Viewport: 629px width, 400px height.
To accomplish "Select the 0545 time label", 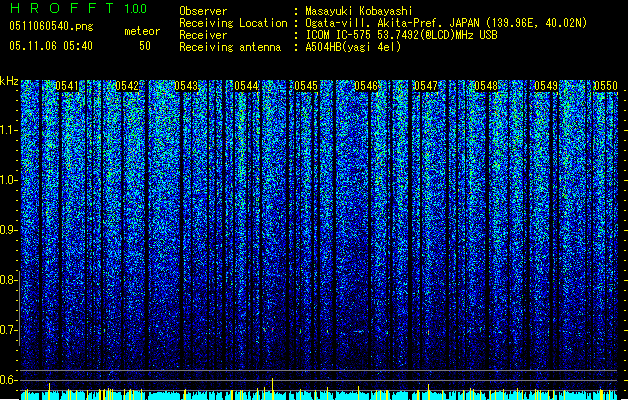I will point(306,86).
